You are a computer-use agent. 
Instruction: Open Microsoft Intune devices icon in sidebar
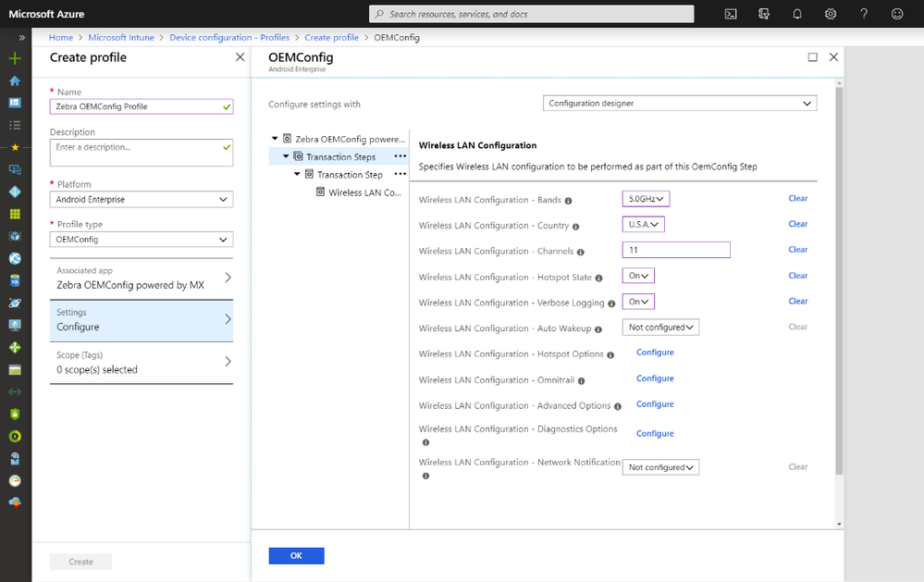coord(16,170)
